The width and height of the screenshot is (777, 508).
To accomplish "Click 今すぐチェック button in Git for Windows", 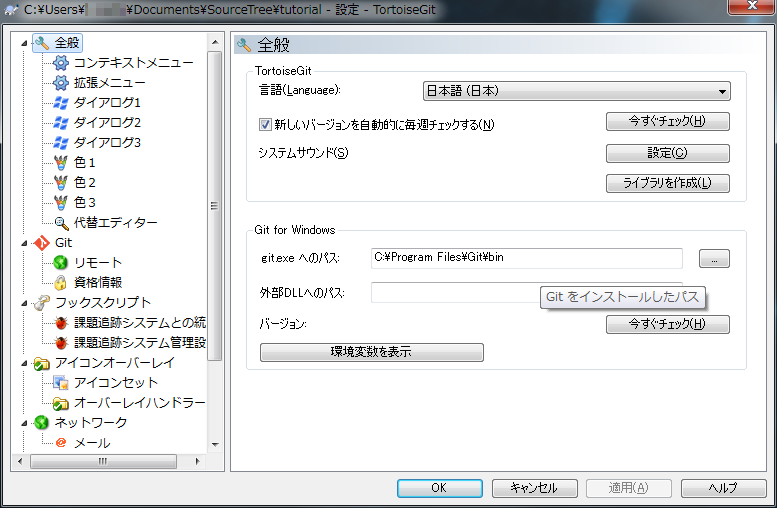I will click(667, 324).
